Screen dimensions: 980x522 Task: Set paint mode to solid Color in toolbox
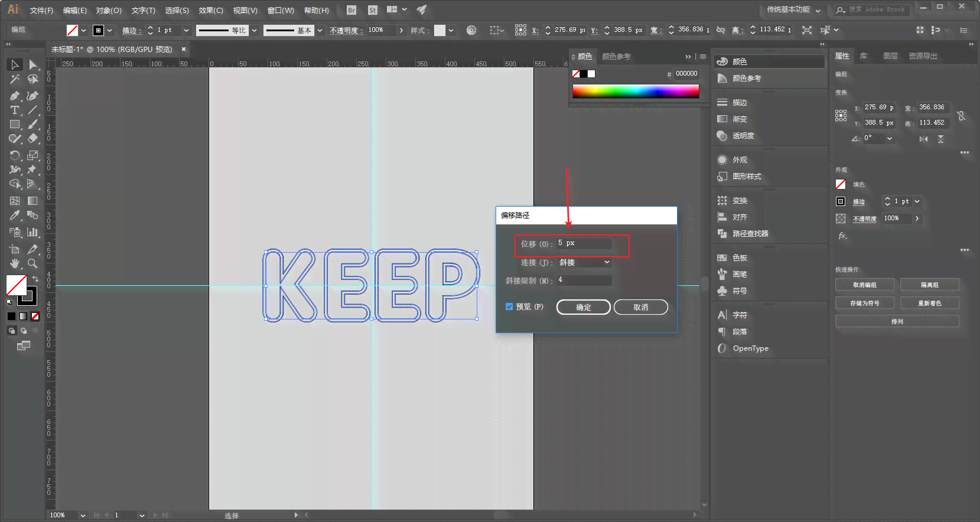(x=11, y=317)
